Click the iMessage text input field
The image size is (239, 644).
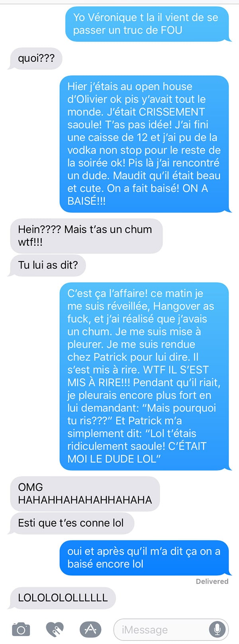(171, 630)
